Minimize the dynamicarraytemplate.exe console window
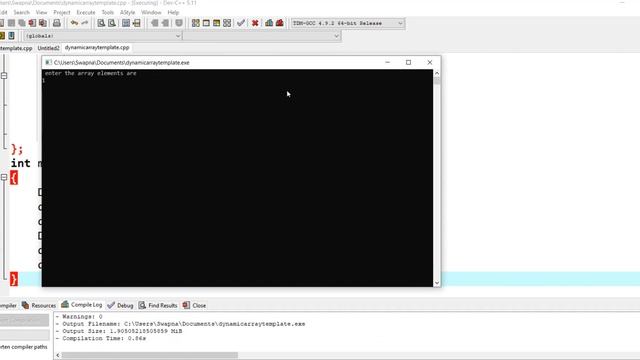 pyautogui.click(x=387, y=62)
